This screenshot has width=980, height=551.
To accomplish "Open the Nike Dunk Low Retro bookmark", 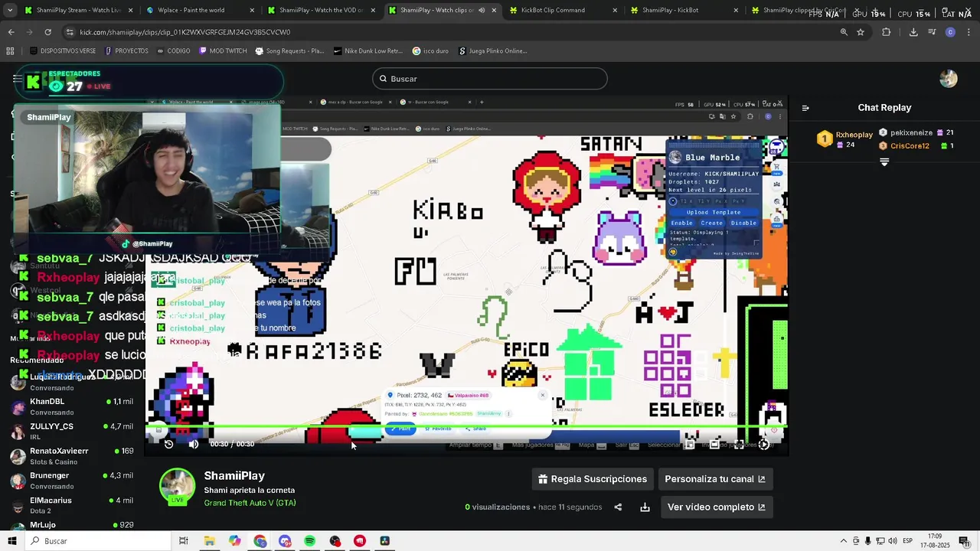I will (x=368, y=51).
